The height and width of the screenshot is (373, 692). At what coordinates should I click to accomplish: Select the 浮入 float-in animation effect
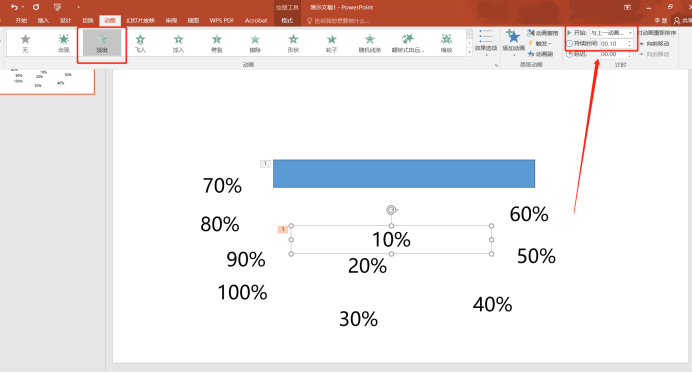[178, 43]
